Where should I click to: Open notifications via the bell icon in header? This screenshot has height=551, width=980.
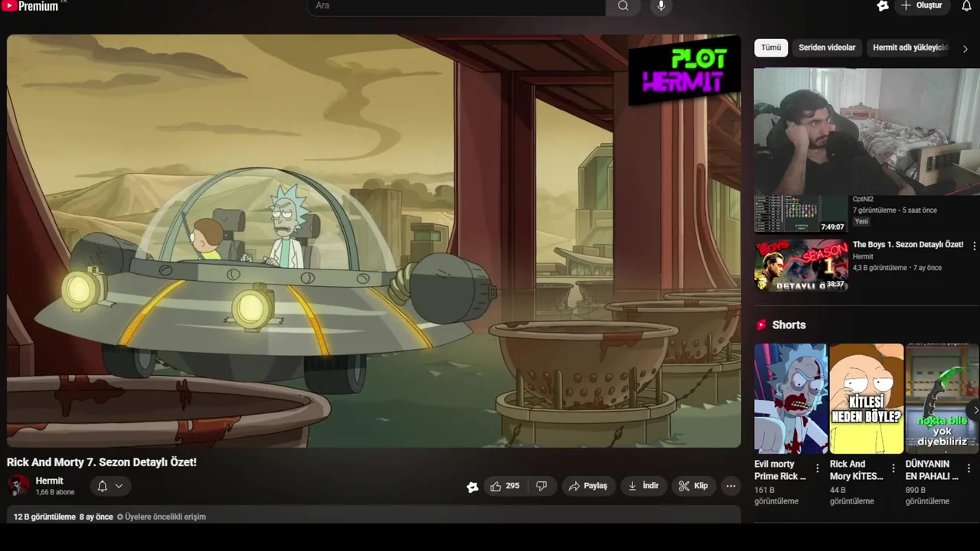coord(966,6)
